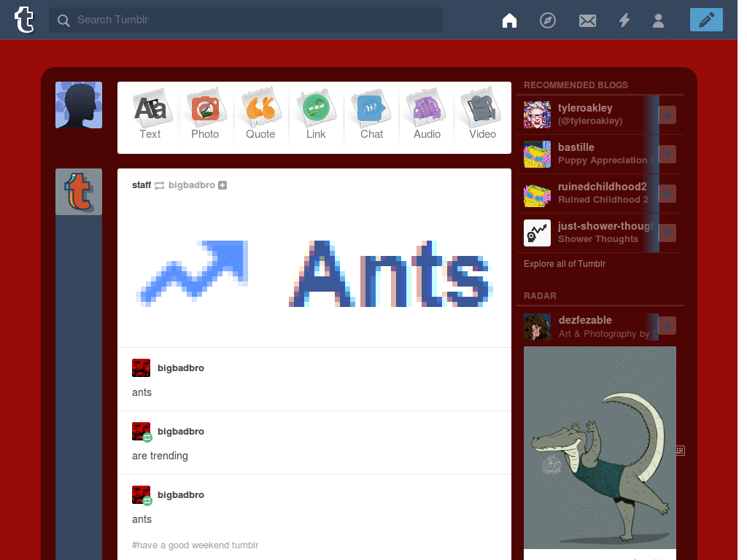Click Explore all of Tumblr
The height and width of the screenshot is (560, 747).
click(x=565, y=264)
